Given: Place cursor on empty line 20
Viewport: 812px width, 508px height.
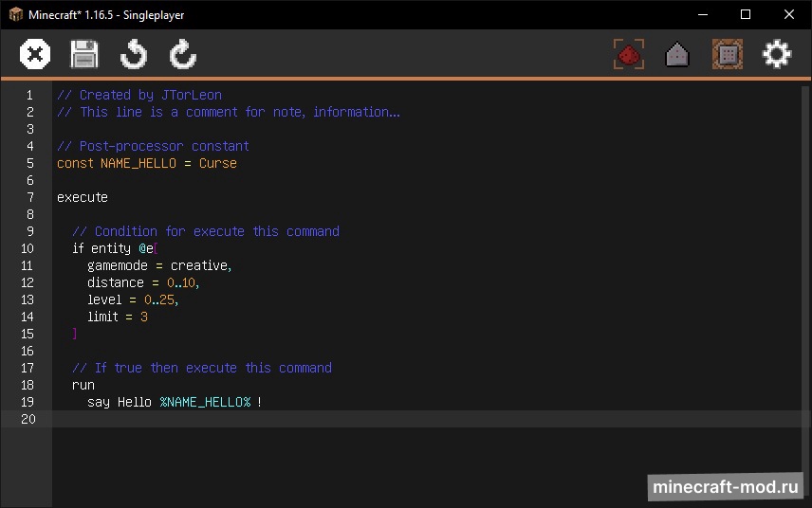Looking at the screenshot, I should 430,419.
